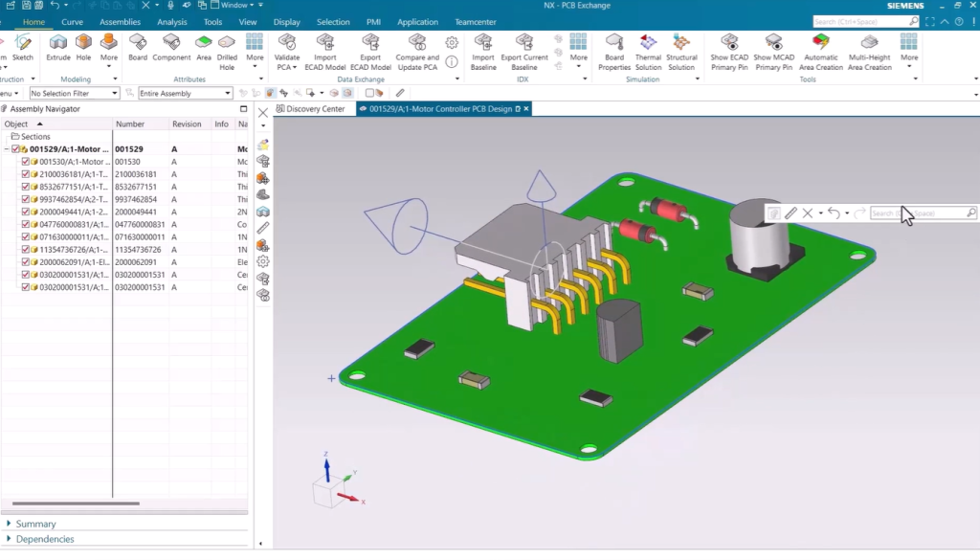Open the Board attribute tool
This screenshot has height=560, width=980.
click(x=138, y=48)
